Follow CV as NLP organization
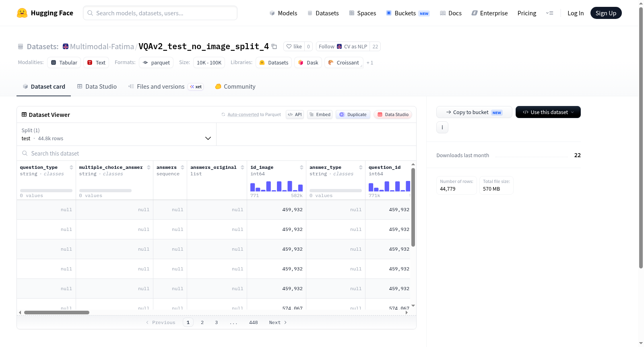Image resolution: width=644 pixels, height=347 pixels. pos(343,46)
